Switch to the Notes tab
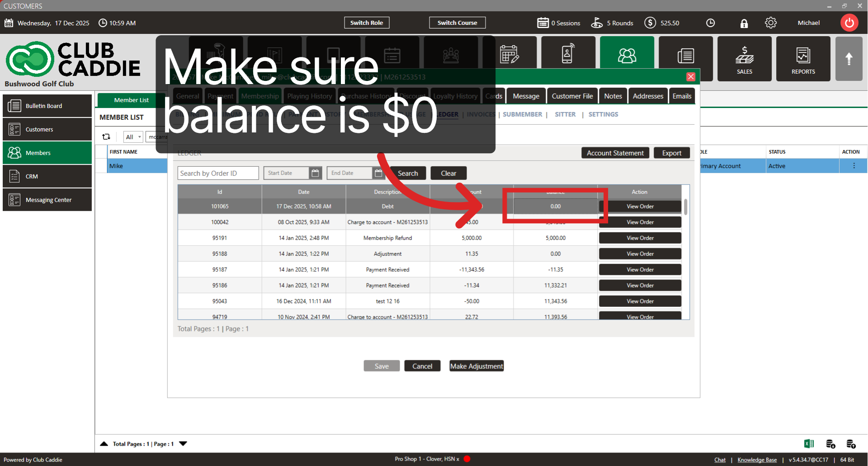 coord(613,96)
